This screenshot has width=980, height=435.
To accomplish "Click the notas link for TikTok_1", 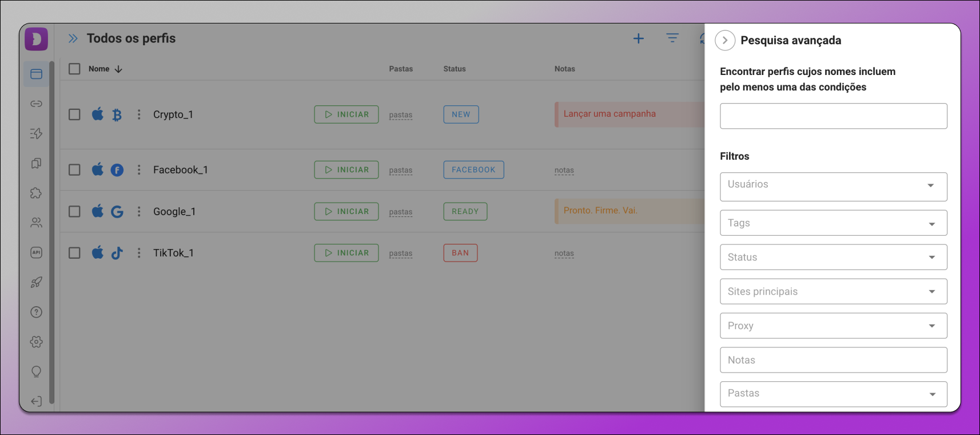I will (564, 254).
